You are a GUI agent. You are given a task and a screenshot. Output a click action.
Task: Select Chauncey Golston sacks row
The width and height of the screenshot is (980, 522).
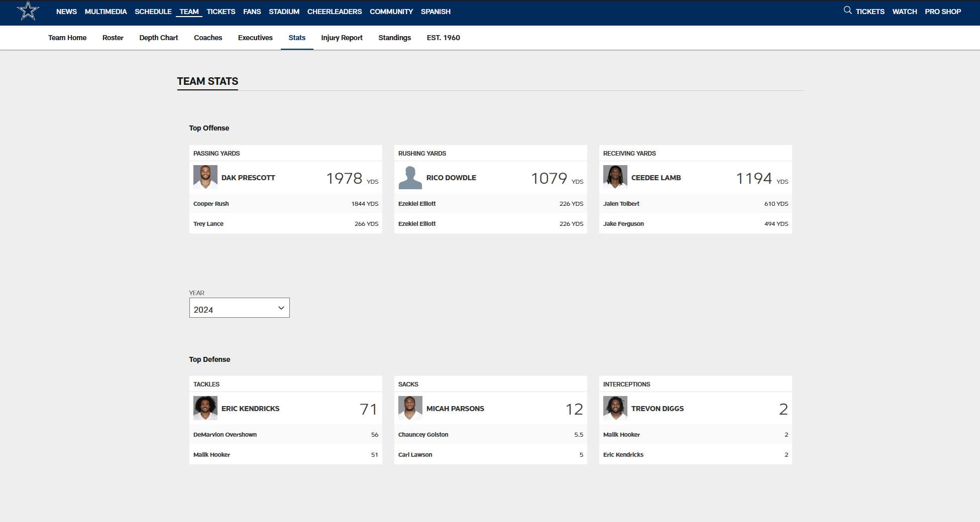(490, 435)
